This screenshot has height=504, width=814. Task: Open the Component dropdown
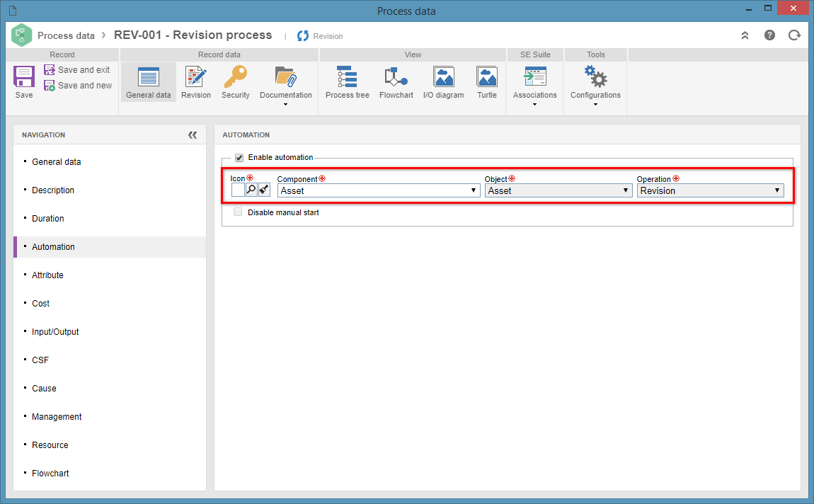[379, 190]
